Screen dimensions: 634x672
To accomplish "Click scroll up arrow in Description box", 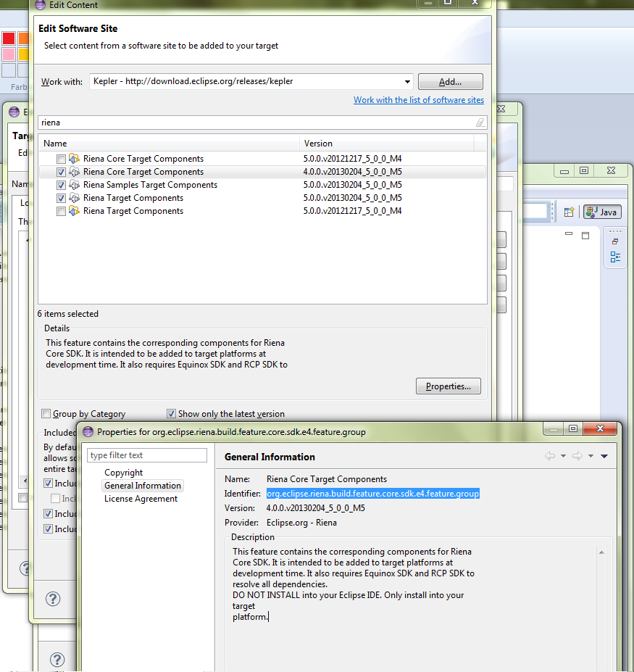I will tap(601, 552).
